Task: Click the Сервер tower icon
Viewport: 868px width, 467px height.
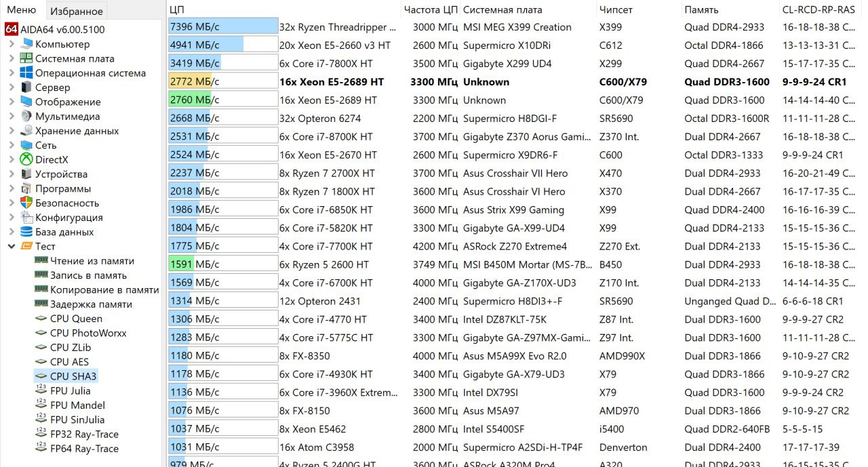Action: point(26,87)
